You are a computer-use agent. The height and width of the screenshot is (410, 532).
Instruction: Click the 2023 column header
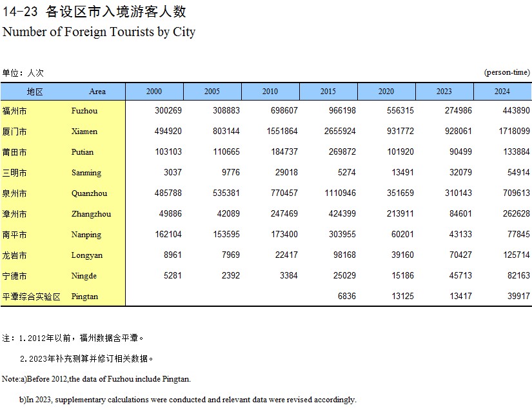click(444, 92)
